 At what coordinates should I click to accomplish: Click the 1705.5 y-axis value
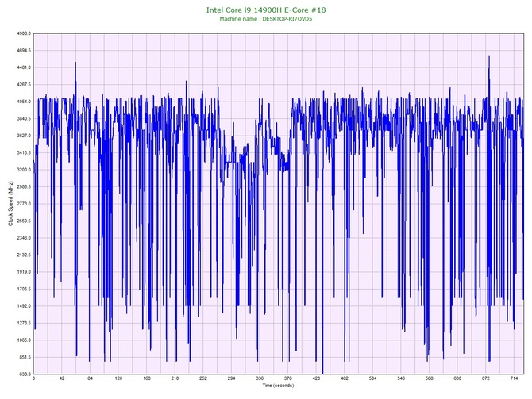[x=24, y=289]
